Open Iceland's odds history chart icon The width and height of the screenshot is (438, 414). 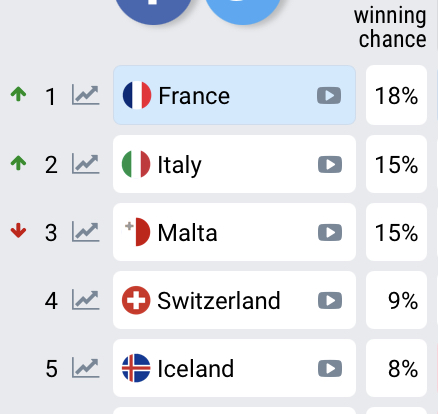[86, 368]
